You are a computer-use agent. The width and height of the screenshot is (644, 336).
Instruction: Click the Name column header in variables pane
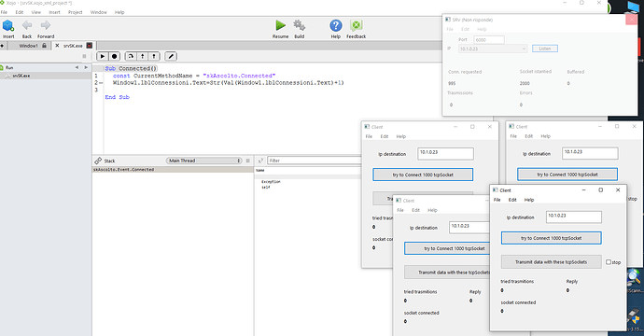click(x=260, y=170)
